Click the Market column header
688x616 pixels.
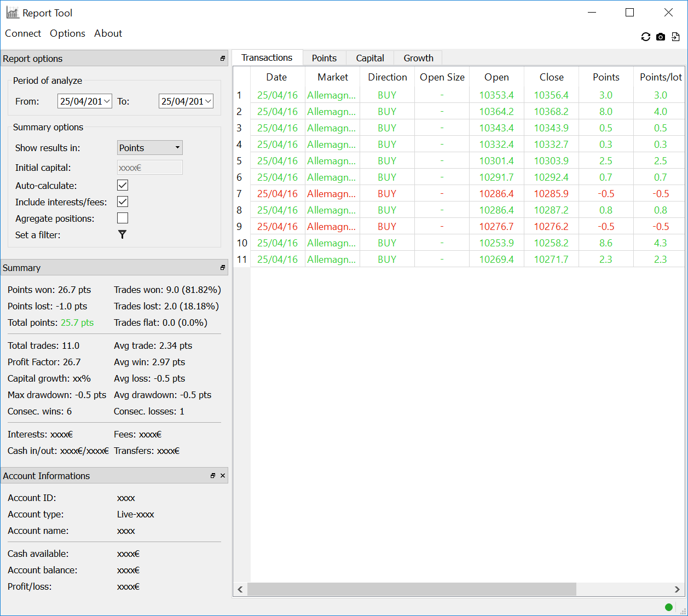pyautogui.click(x=333, y=77)
